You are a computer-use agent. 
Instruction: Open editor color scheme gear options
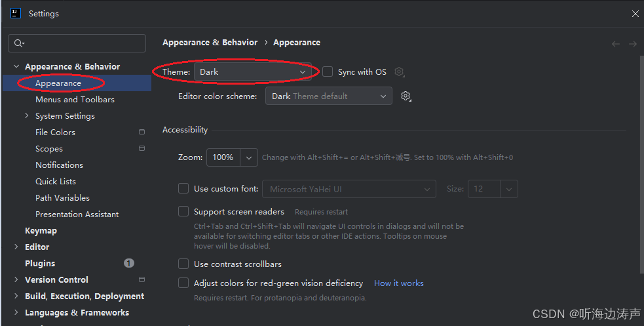(x=406, y=96)
